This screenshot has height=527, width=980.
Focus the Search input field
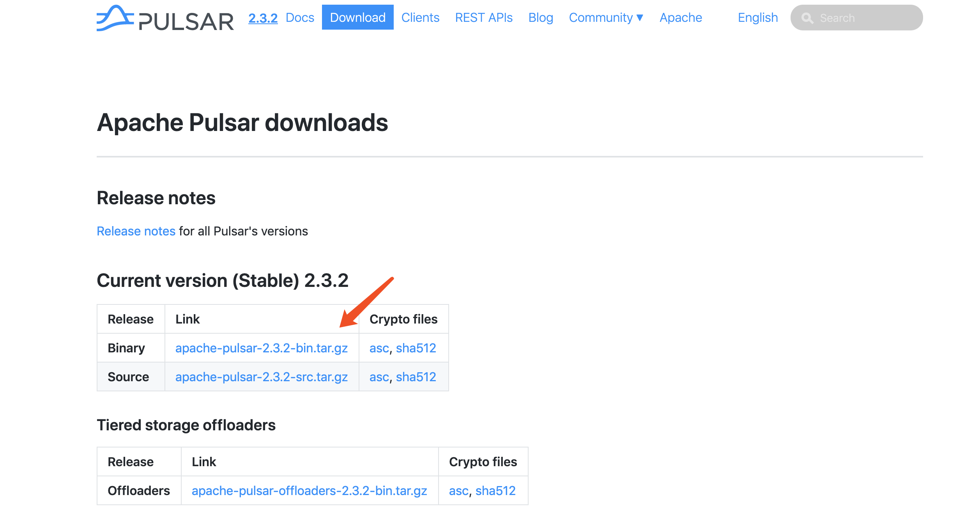[865, 18]
